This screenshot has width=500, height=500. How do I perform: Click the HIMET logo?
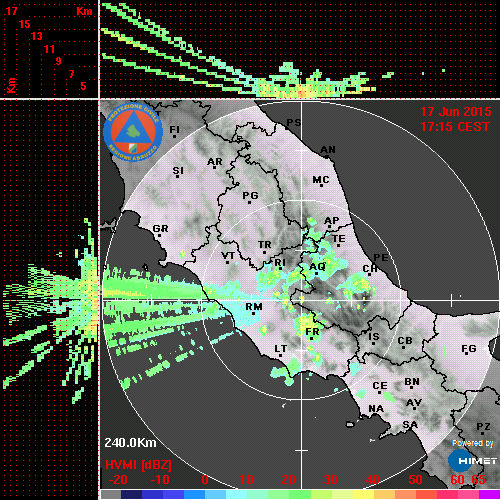coord(472,461)
